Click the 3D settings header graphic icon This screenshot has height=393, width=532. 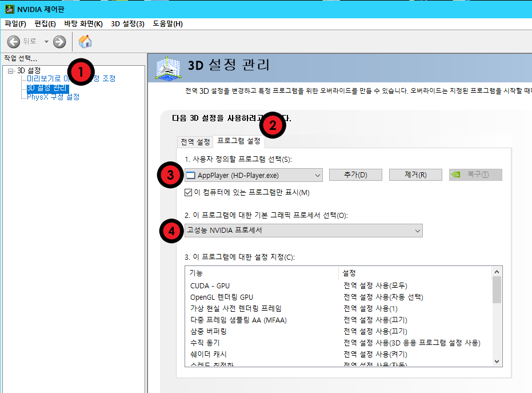tap(168, 69)
